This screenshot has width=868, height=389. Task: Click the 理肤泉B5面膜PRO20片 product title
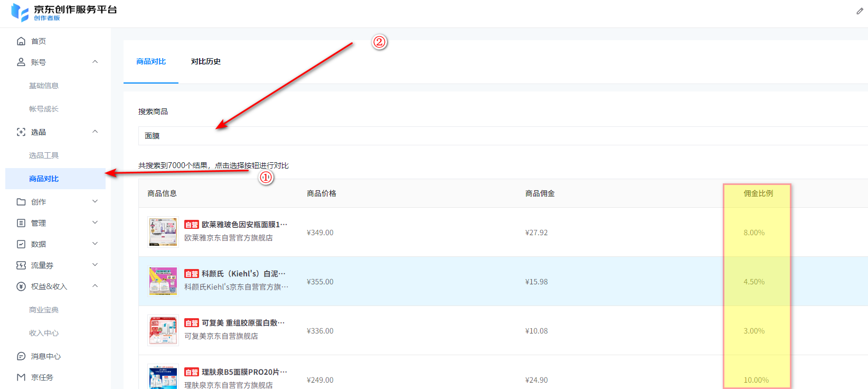[244, 372]
